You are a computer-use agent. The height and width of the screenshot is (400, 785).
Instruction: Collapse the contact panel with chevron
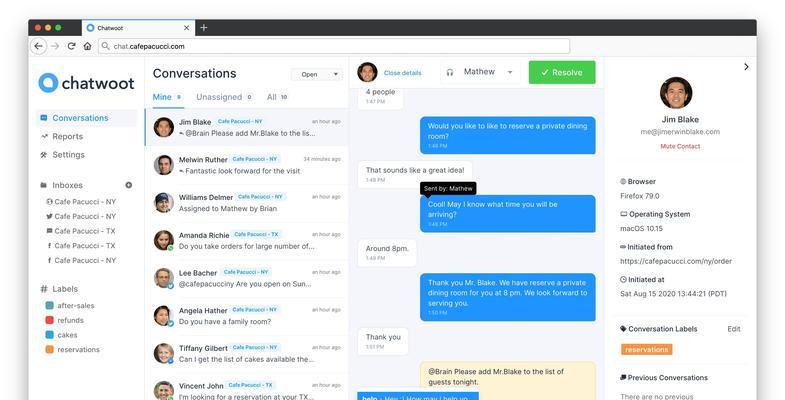[746, 67]
